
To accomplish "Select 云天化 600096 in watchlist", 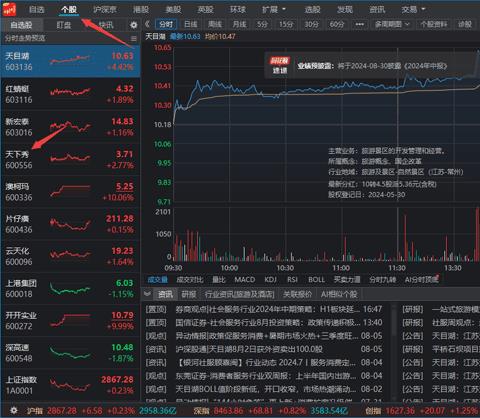I will pos(70,256).
